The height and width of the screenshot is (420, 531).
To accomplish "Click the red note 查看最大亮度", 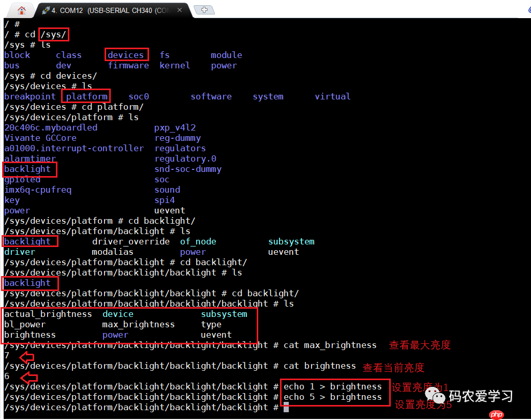I will pos(419,345).
